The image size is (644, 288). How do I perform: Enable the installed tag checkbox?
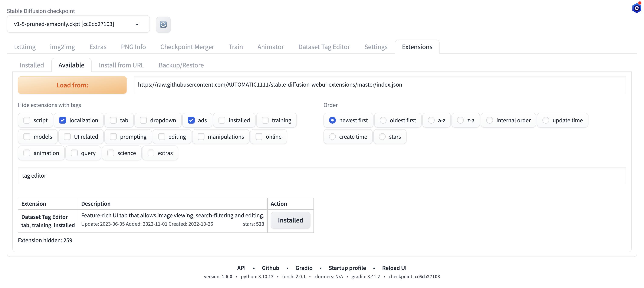coord(222,120)
